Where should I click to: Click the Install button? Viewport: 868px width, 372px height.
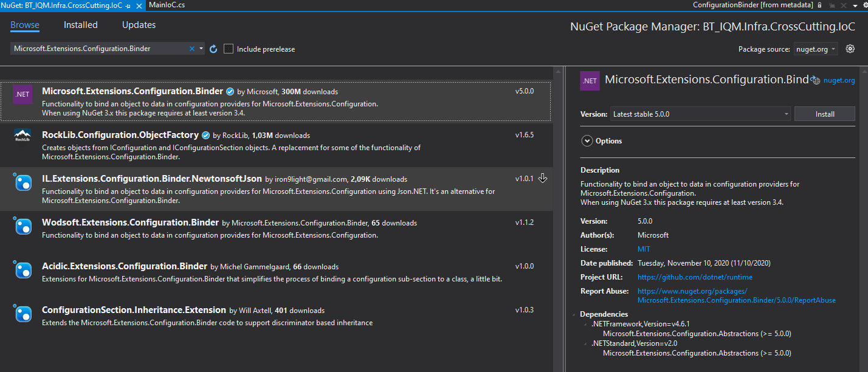pos(824,114)
